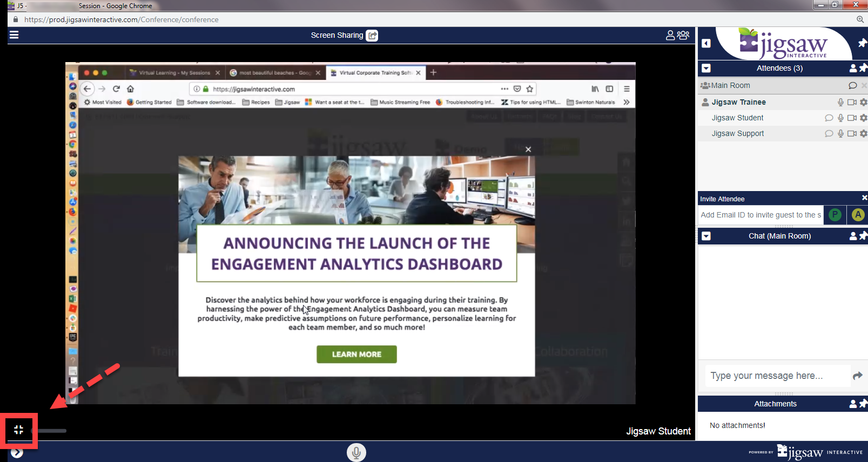The height and width of the screenshot is (462, 868).
Task: Open the hamburger menu at top left
Action: coord(14,35)
